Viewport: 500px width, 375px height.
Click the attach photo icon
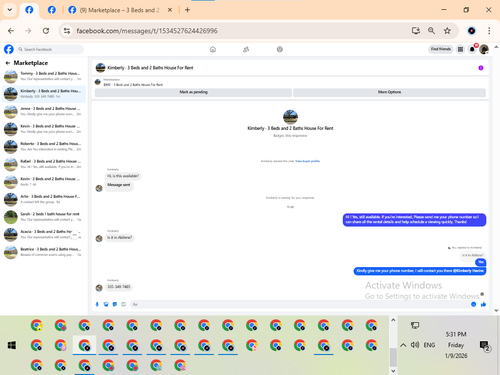click(x=106, y=304)
